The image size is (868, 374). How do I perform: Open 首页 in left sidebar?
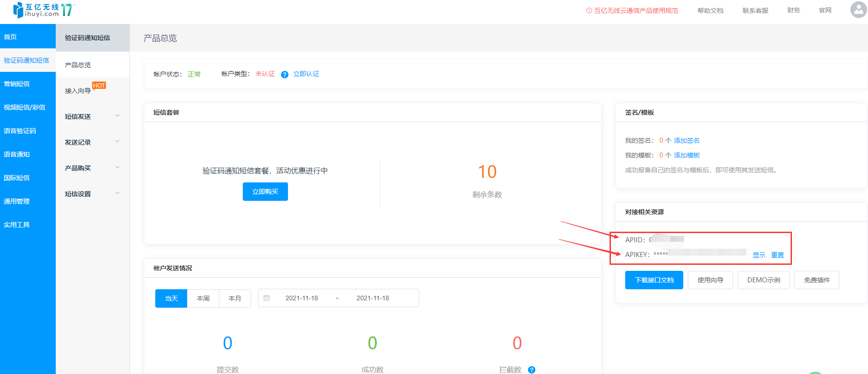[x=28, y=37]
